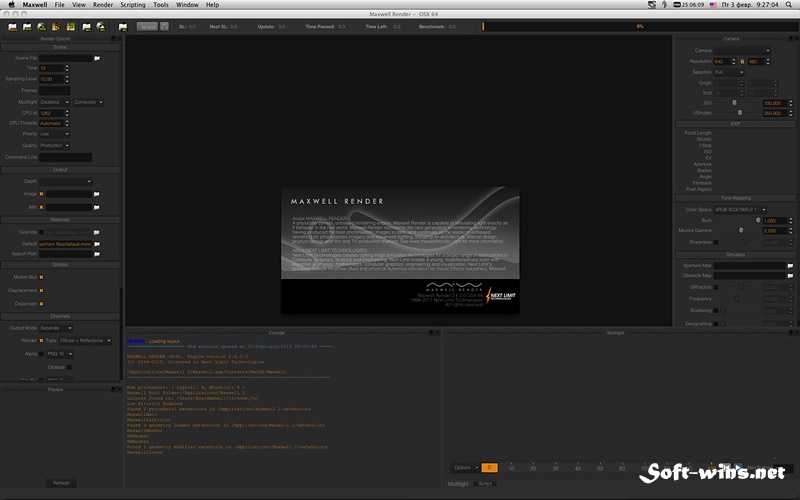Collapse the Globals section header
800x500 pixels.
pyautogui.click(x=60, y=265)
